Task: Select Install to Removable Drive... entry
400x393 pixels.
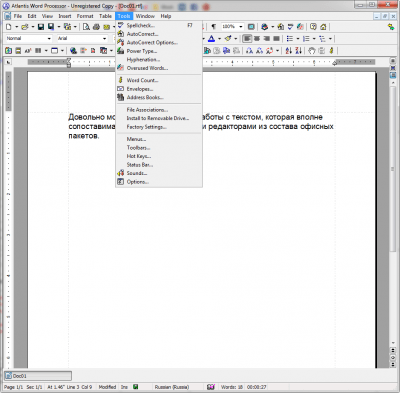Action: (x=159, y=118)
